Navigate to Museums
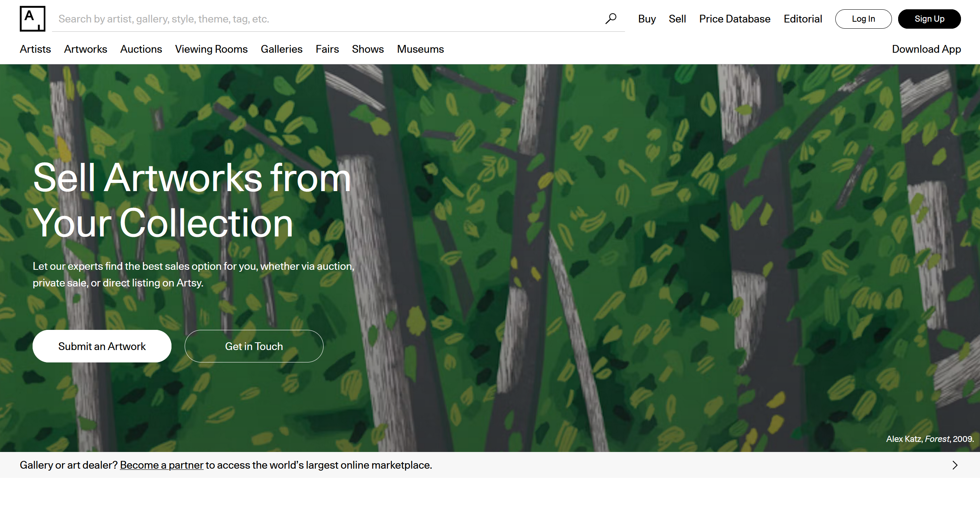This screenshot has height=514, width=980. pyautogui.click(x=420, y=49)
